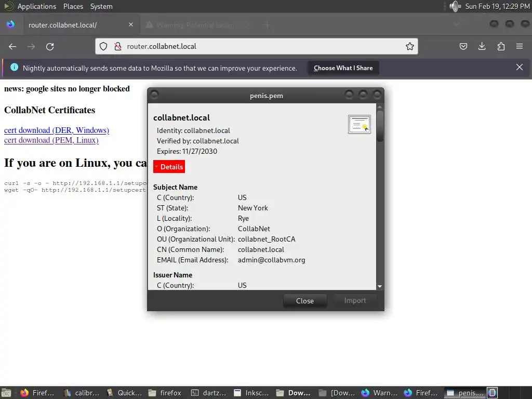
Task: Bookmark this page with the star
Action: pos(409,46)
